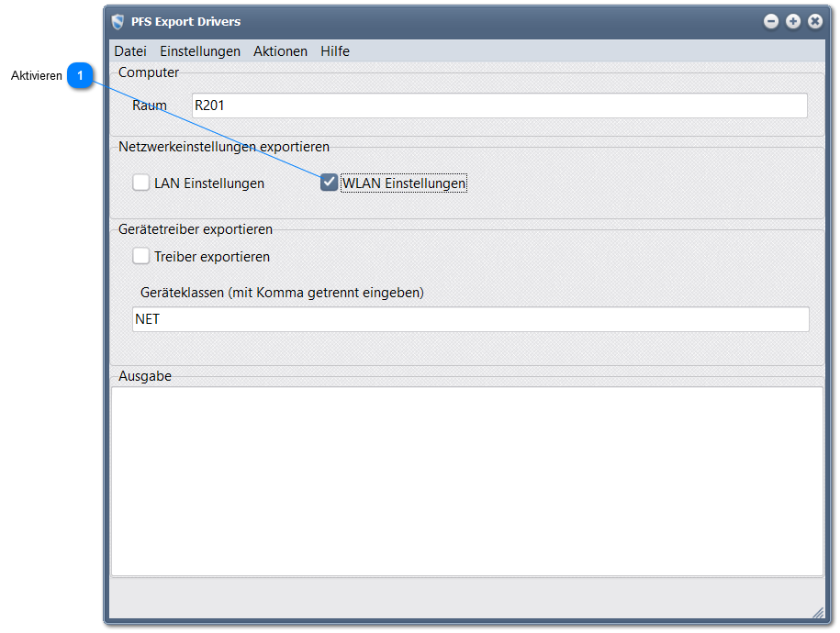Close the PFS Export Drivers window
840x633 pixels.
[815, 21]
